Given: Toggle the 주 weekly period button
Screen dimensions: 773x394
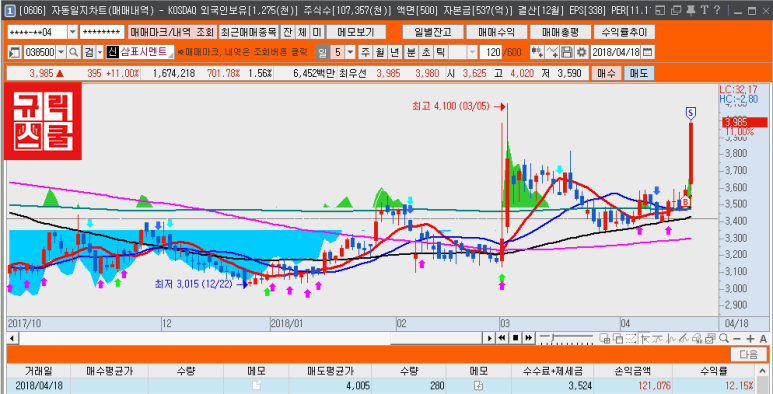Looking at the screenshot, I should click(365, 52).
